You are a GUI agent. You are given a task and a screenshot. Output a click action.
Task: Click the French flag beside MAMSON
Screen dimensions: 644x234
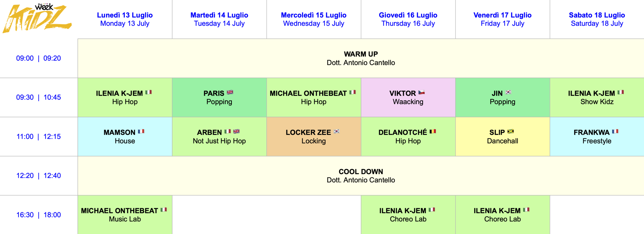[141, 131]
